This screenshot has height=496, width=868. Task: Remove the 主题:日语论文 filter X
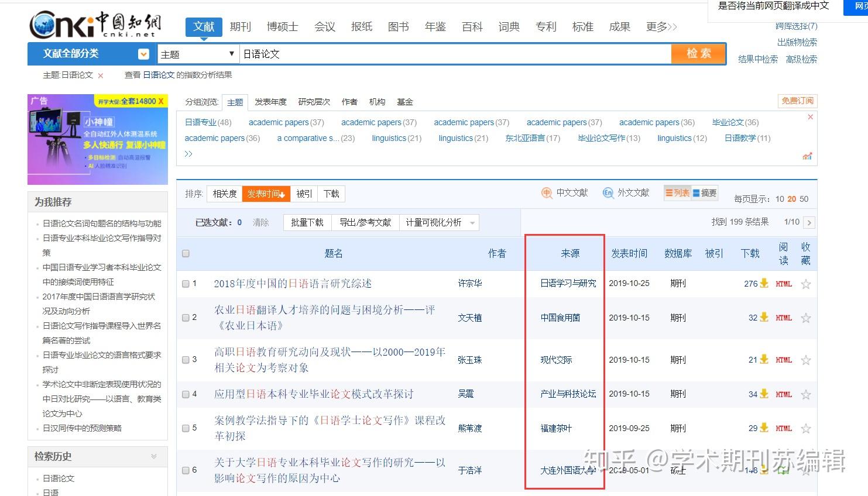coord(101,75)
